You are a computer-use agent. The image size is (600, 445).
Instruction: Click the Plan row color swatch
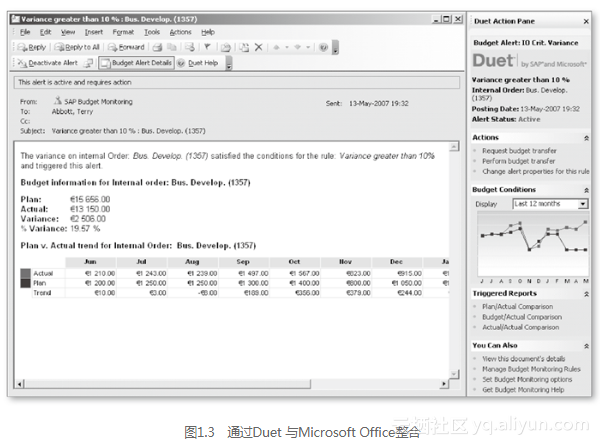click(x=25, y=283)
